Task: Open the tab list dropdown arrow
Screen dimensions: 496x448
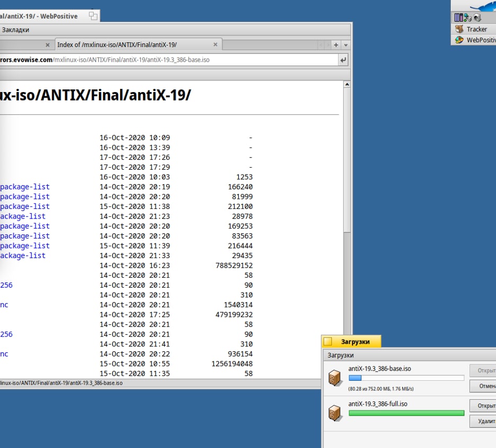Action: pos(346,45)
